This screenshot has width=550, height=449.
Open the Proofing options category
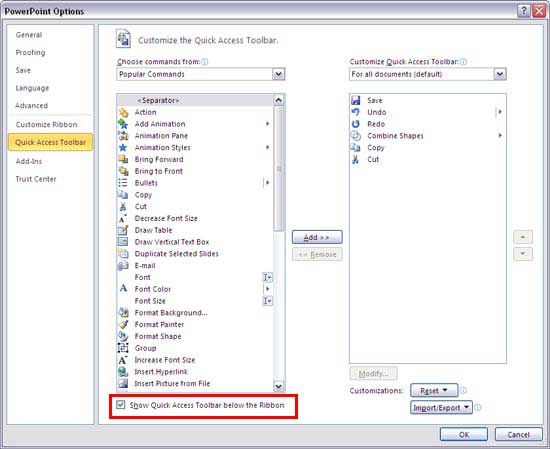tap(31, 53)
